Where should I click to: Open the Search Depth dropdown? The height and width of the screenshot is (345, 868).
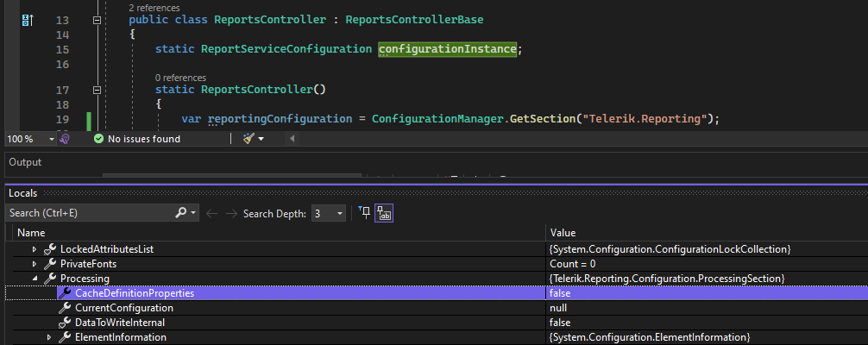[340, 213]
